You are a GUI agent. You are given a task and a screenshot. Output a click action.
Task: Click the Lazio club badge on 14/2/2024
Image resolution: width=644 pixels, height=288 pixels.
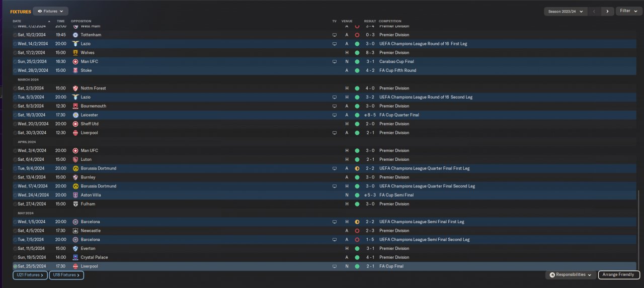pyautogui.click(x=75, y=44)
